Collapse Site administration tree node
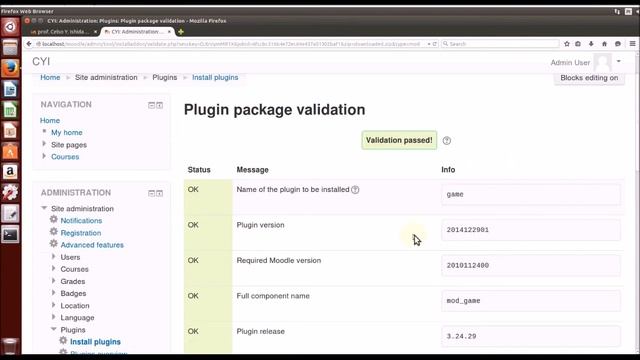The image size is (640, 360). 44,208
